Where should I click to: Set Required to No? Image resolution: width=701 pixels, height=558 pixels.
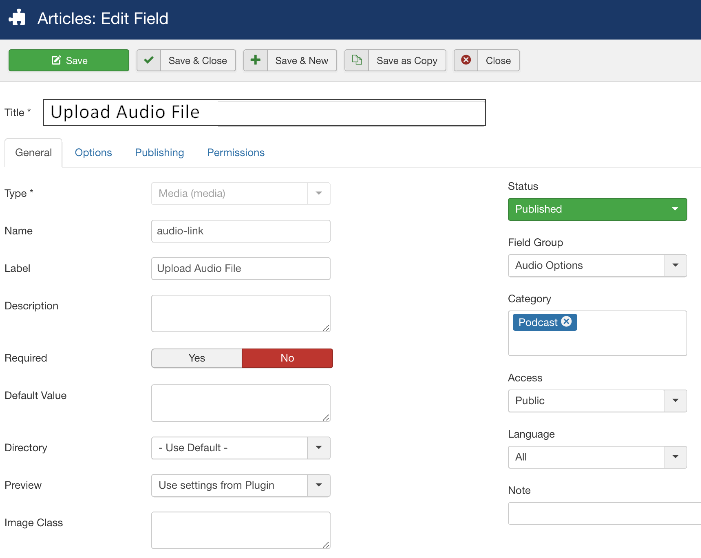coord(287,358)
